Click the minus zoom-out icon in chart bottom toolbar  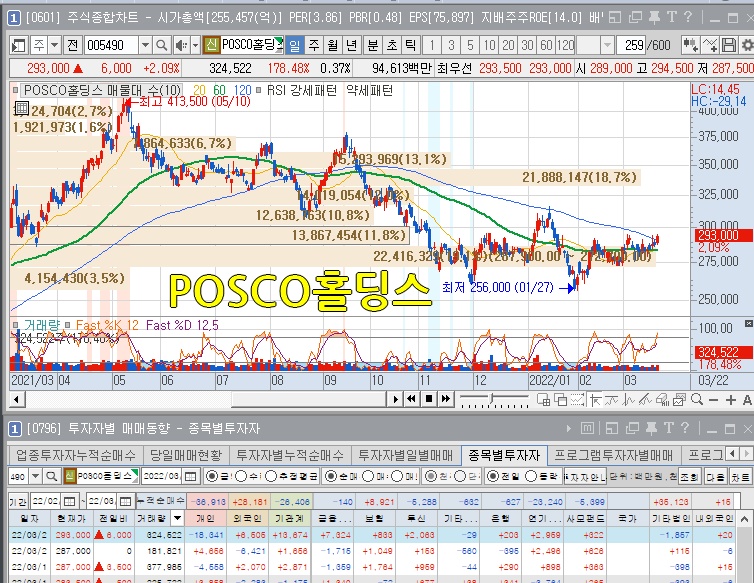(x=714, y=400)
